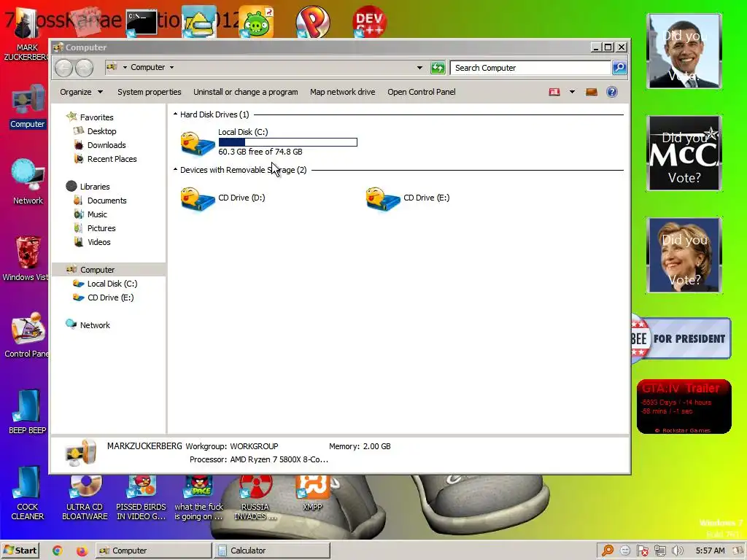Open ULTRA CD BLOATWARE desktop icon
The width and height of the screenshot is (747, 560).
tap(85, 497)
